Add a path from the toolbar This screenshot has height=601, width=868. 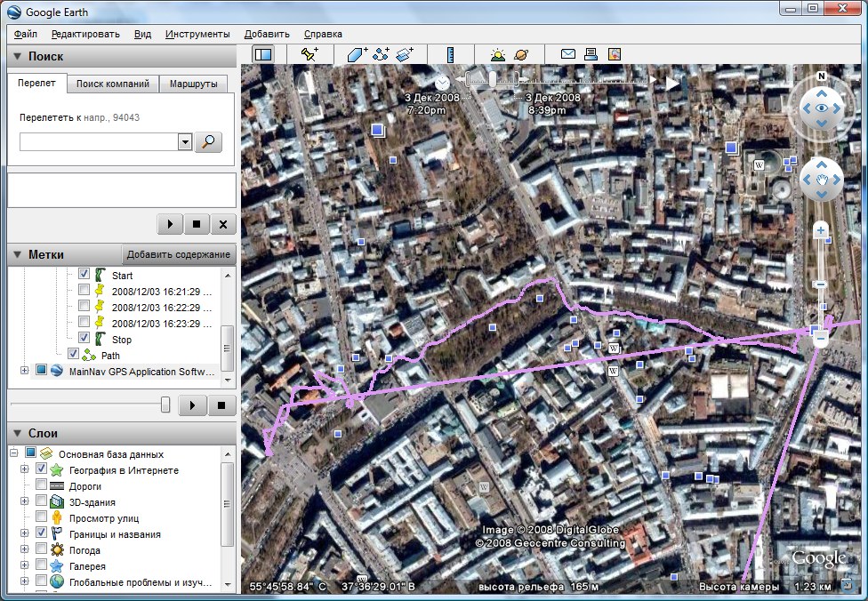(x=381, y=54)
